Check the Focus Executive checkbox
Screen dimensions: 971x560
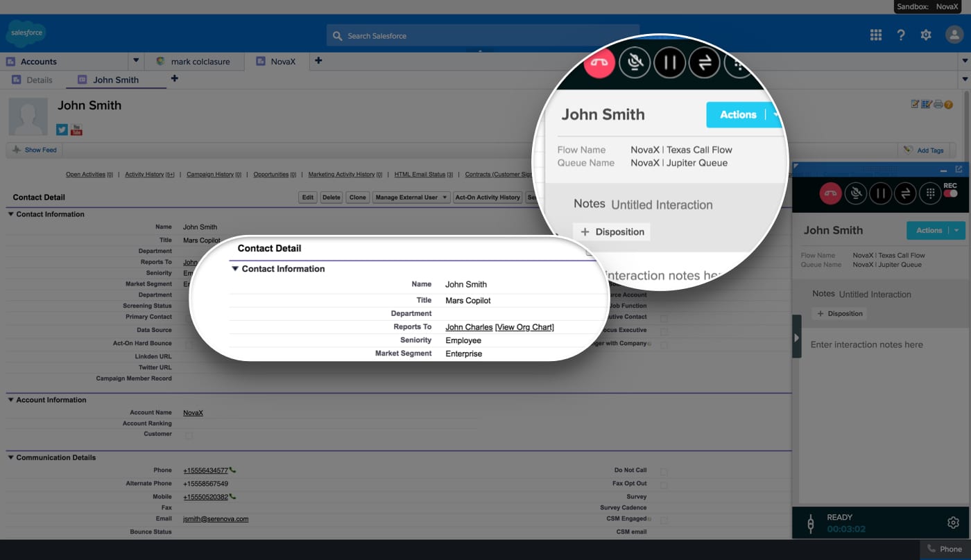664,331
